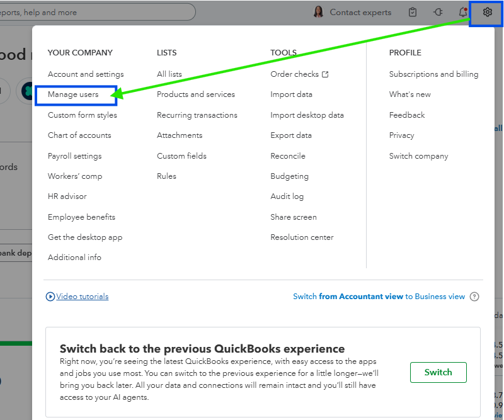Switch from Accountant view to Business view
This screenshot has height=420, width=504.
379,297
